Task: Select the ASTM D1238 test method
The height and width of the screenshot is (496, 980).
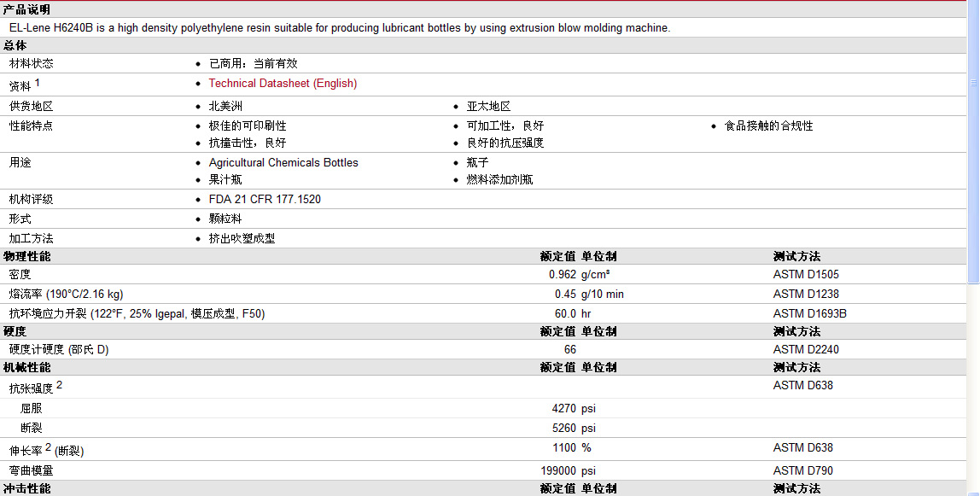Action: [806, 294]
